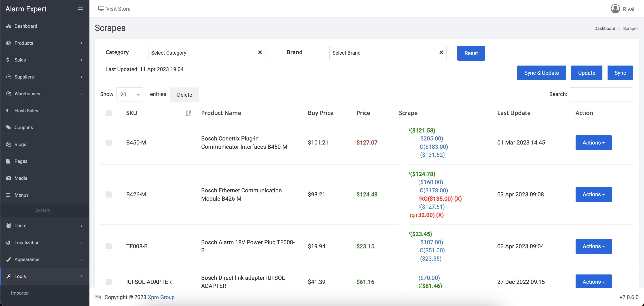Click the Visit Store monitor icon

pos(101,9)
